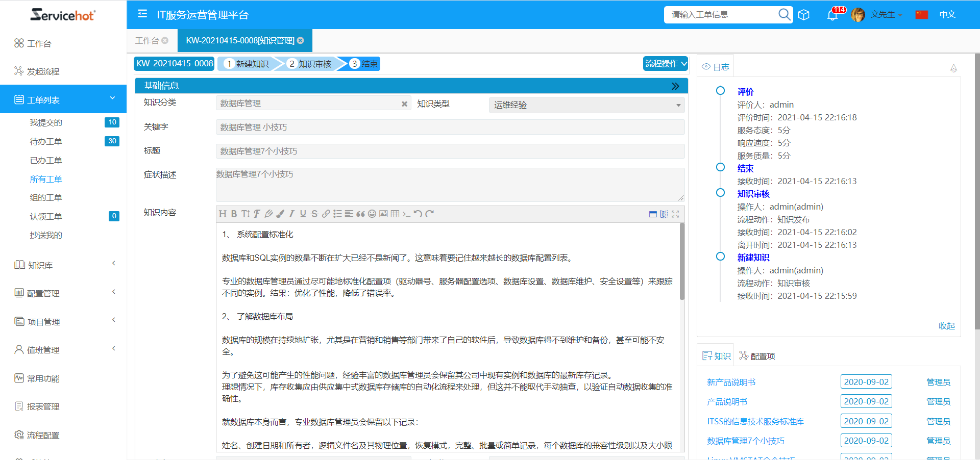980x460 pixels.
Task: Insert a blockquote in the knowledge editor
Action: coord(360,214)
